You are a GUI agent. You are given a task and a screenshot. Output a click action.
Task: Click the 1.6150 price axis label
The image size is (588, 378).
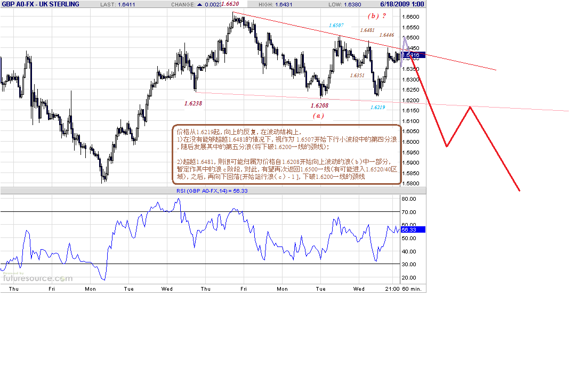(x=410, y=111)
